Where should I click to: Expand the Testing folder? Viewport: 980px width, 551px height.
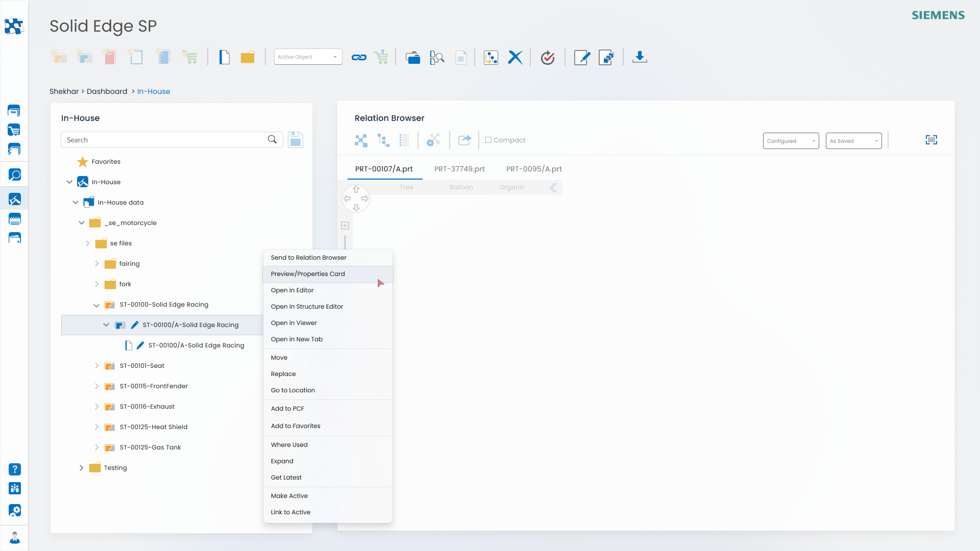click(x=82, y=468)
